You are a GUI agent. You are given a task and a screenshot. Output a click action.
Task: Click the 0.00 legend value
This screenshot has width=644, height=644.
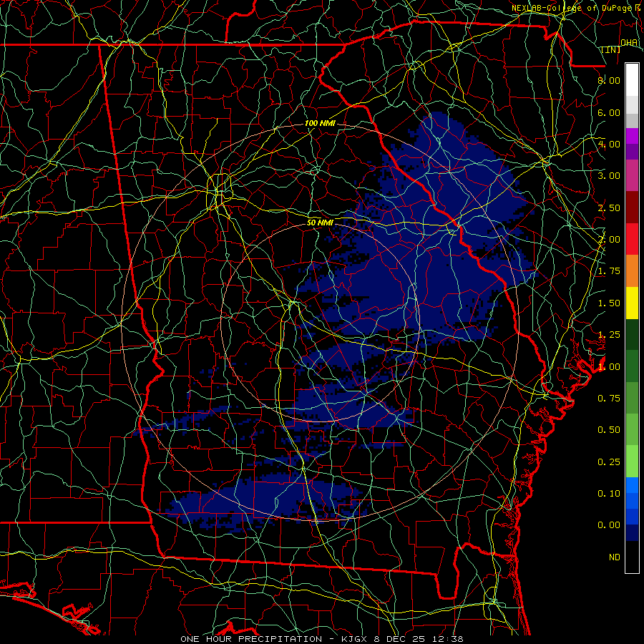tap(609, 525)
